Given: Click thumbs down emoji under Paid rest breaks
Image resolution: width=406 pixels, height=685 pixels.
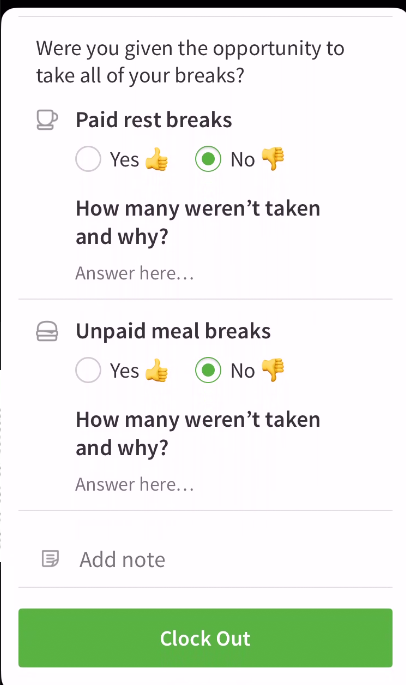Looking at the screenshot, I should pos(273,159).
